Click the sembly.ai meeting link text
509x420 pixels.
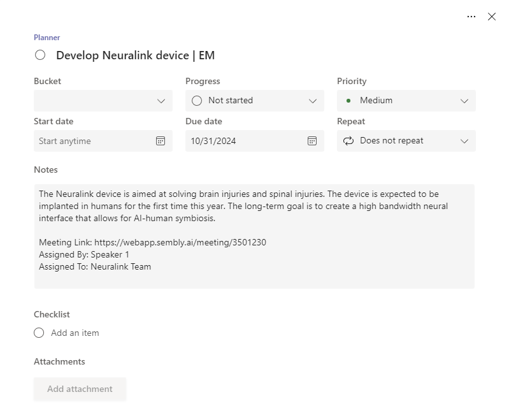[180, 242]
